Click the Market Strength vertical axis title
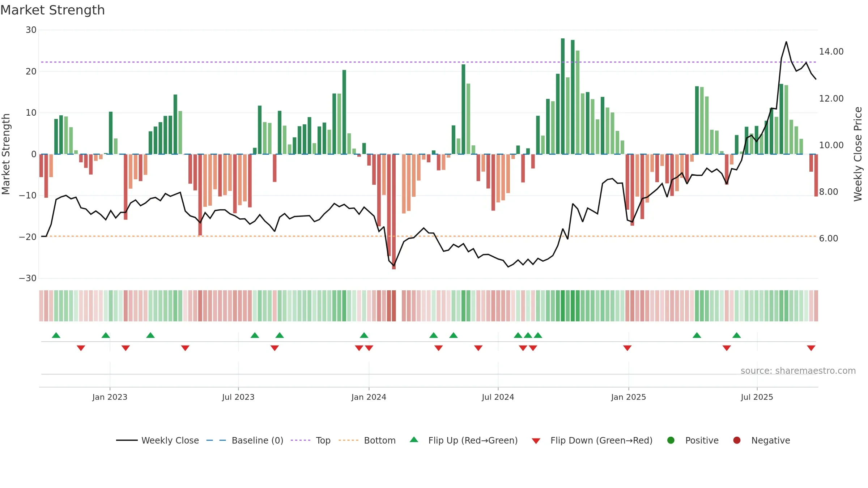The image size is (868, 488). coord(6,154)
